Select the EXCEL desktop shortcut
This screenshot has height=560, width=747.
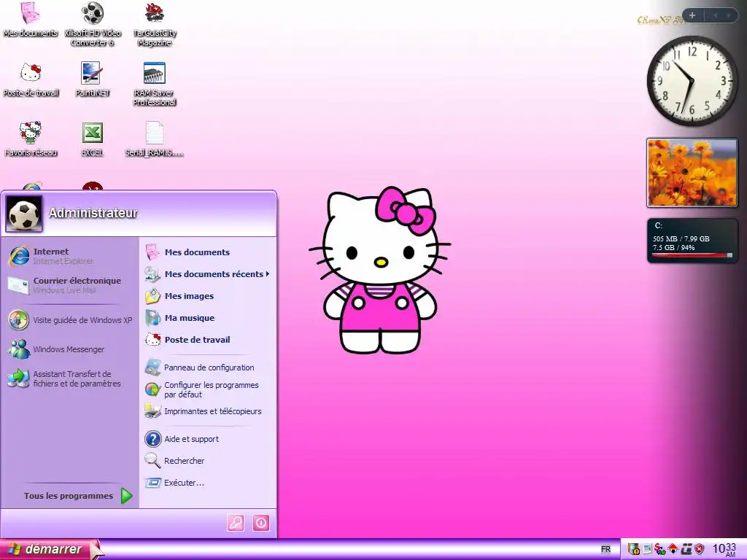click(92, 139)
